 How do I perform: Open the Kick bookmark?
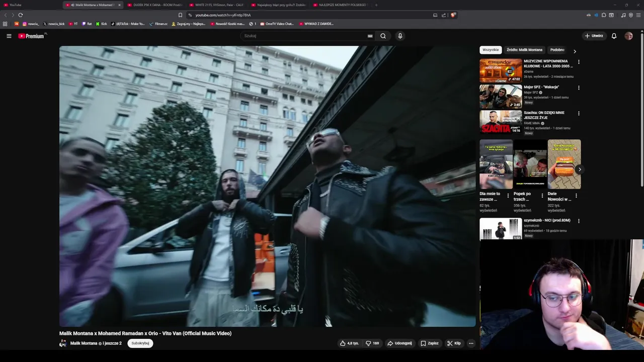(x=101, y=24)
